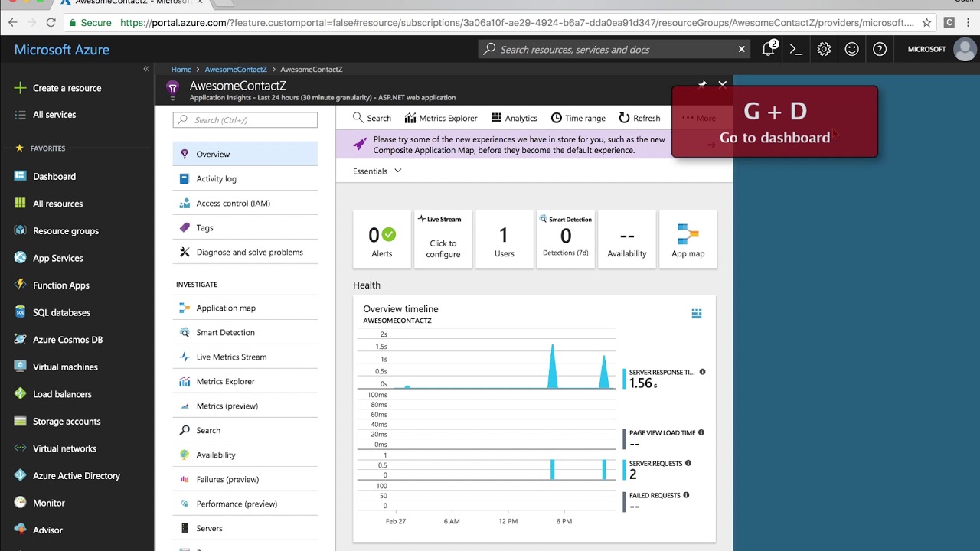Open Servers menu item
The height and width of the screenshot is (551, 980).
click(x=245, y=528)
